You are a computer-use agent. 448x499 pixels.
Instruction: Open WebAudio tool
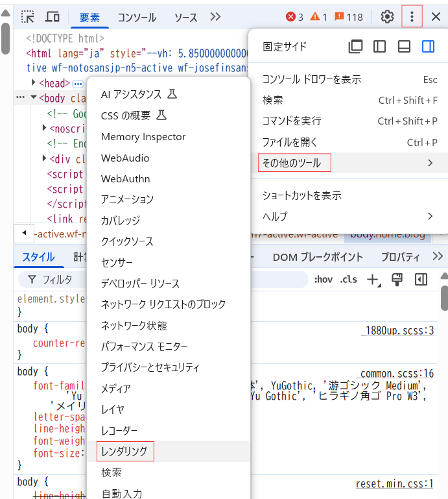point(169,158)
